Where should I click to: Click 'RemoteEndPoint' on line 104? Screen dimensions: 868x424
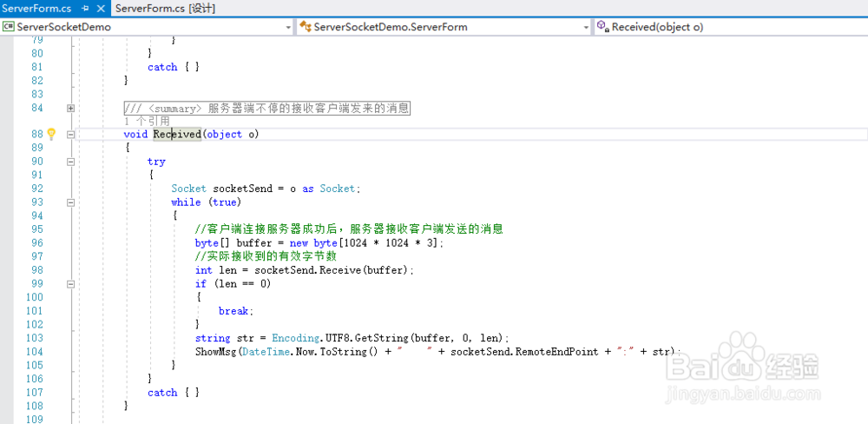click(x=557, y=351)
